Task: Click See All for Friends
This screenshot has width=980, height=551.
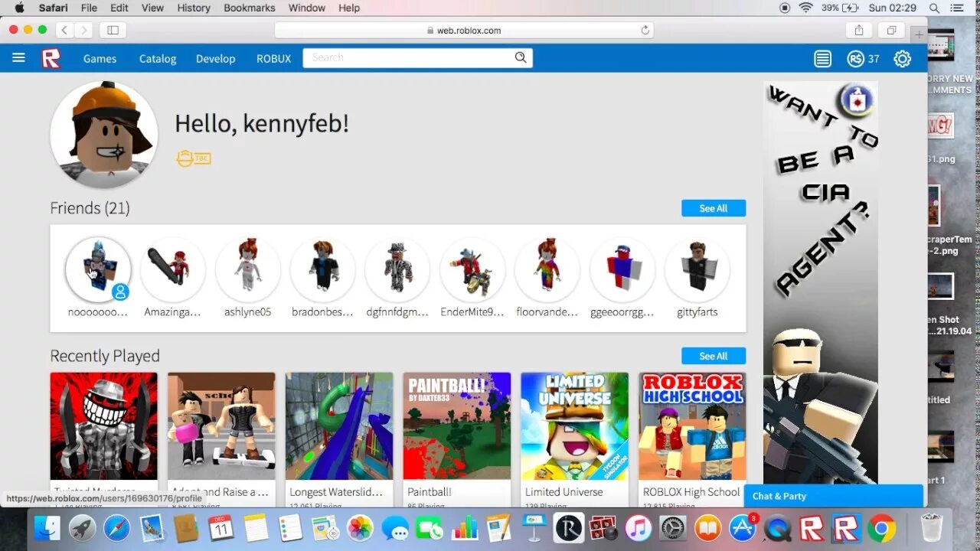Action: click(714, 208)
